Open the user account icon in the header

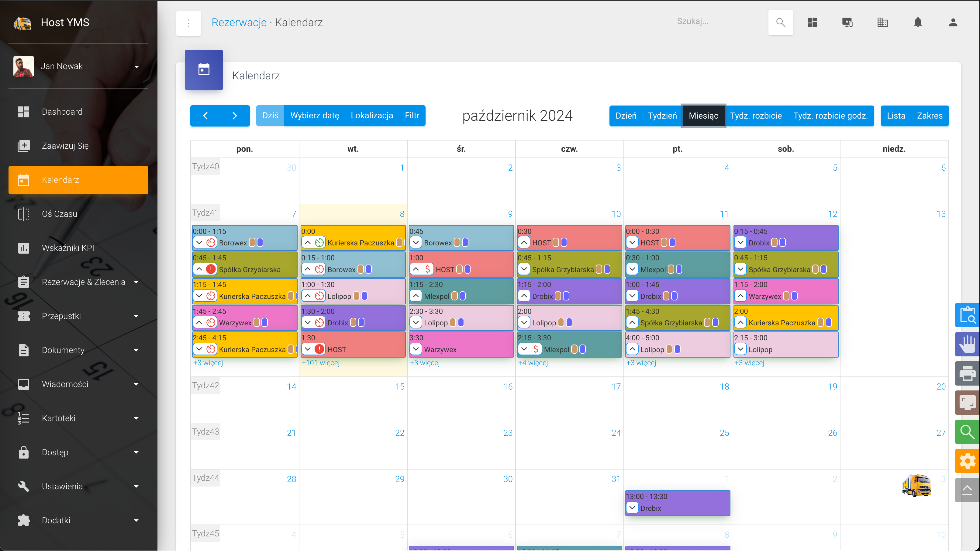(953, 23)
